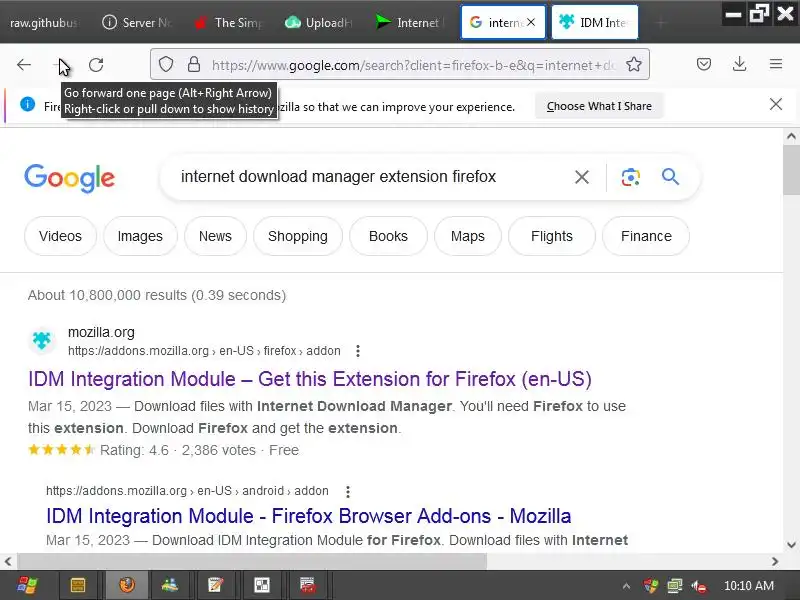Filter results by News
The height and width of the screenshot is (600, 800).
(215, 236)
